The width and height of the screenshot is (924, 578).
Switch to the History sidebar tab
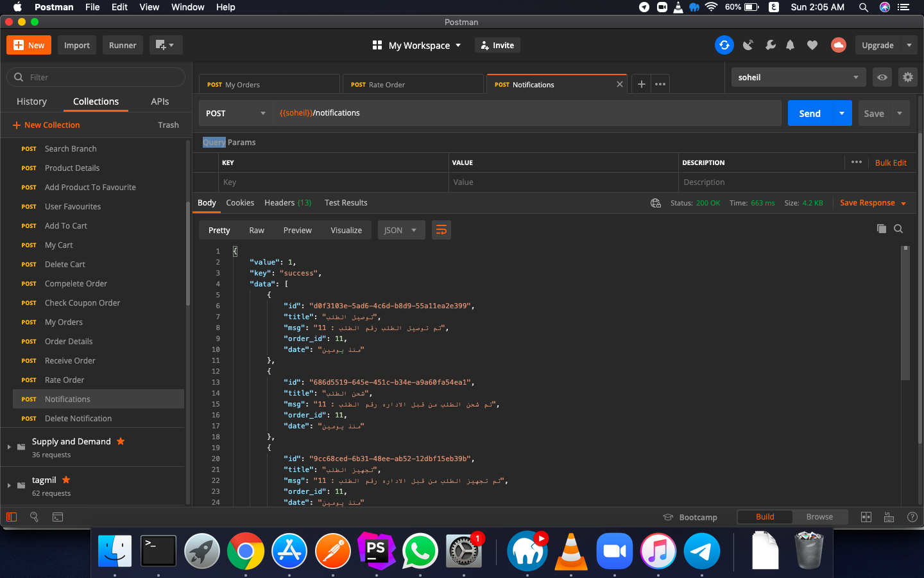[x=31, y=101]
